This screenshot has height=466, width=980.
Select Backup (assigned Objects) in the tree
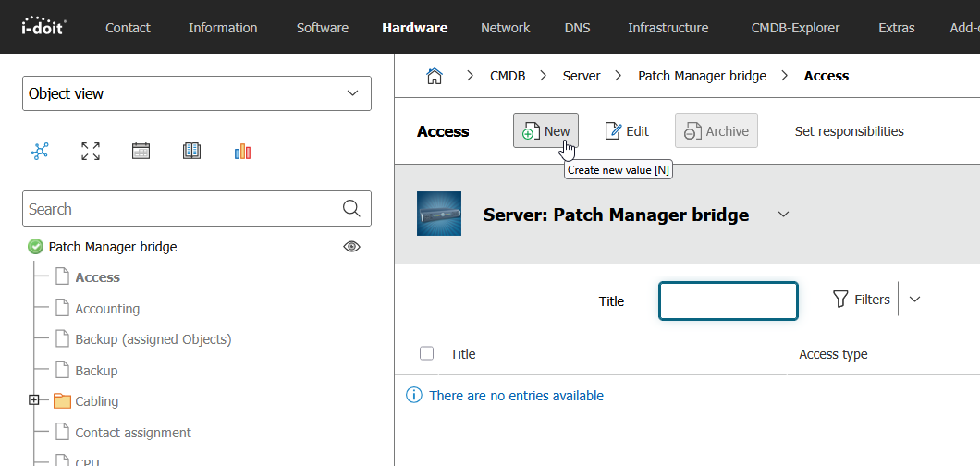(153, 339)
